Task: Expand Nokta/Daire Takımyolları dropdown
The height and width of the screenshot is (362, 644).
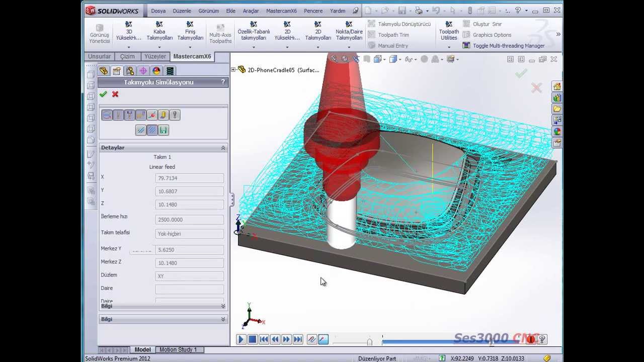Action: (x=349, y=48)
